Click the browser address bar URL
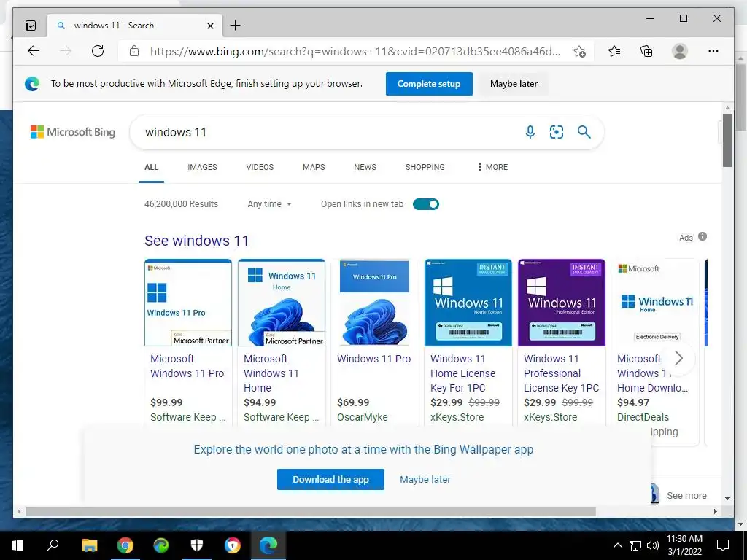This screenshot has height=560, width=747. point(355,52)
